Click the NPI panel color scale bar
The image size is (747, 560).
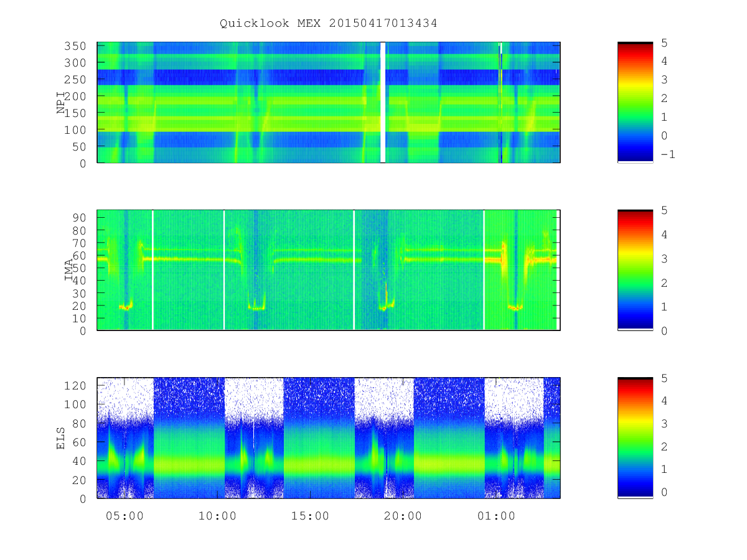click(x=635, y=103)
